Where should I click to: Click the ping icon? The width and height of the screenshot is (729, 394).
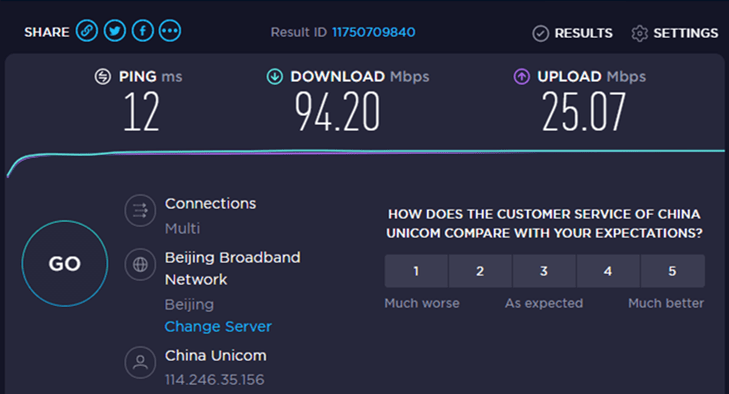pos(103,76)
